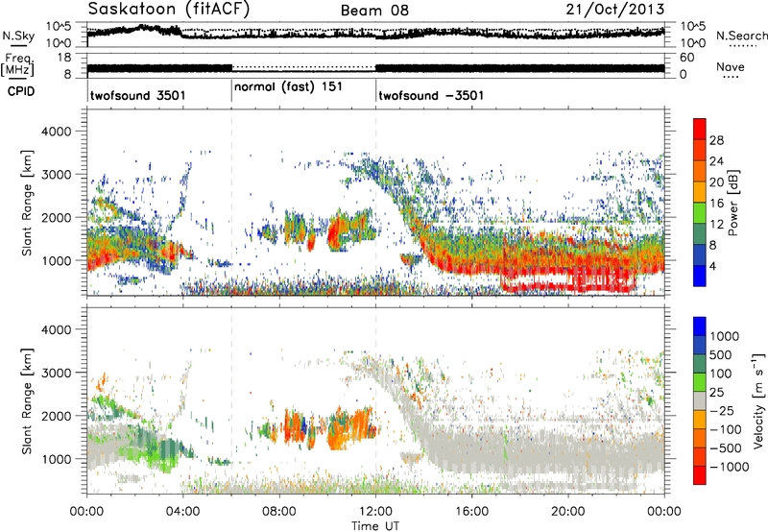Click the "500" velocity colorbar tick
Screen dimensions: 768x532
pos(721,355)
